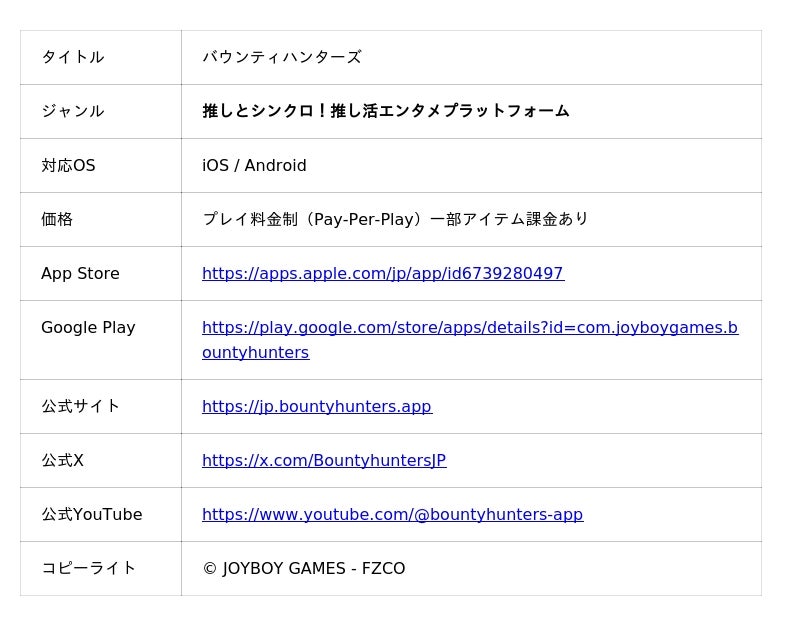
Task: Open the App Store link
Action: click(382, 273)
